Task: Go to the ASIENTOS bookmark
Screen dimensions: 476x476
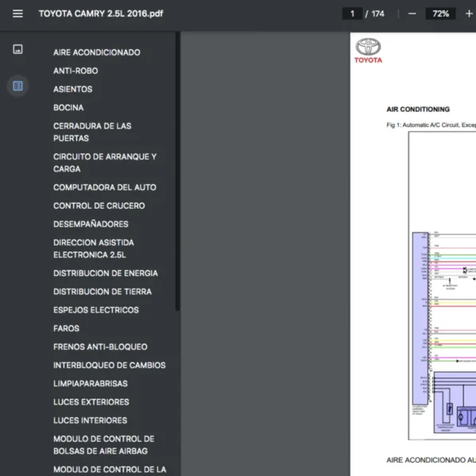Action: point(73,89)
